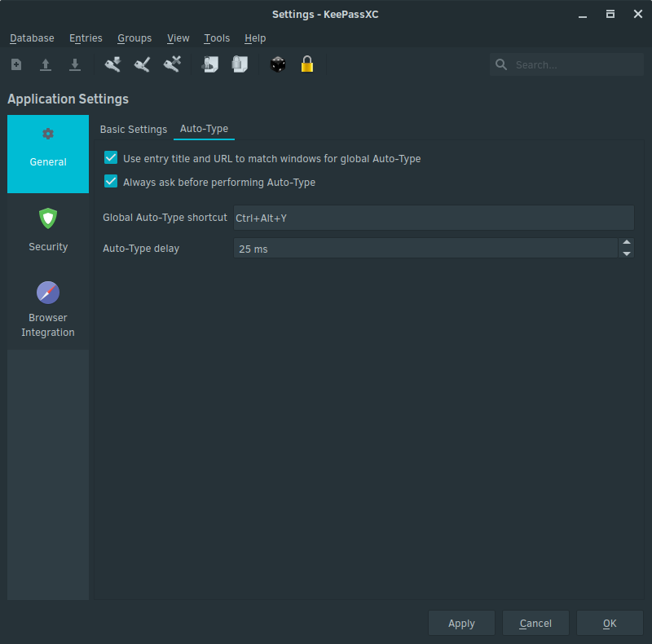This screenshot has height=644, width=652.
Task: Open the View menu
Action: (178, 38)
